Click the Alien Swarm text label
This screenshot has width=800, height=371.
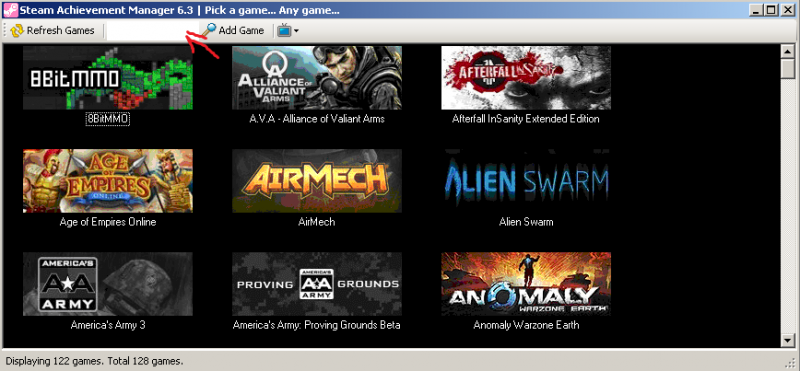(x=526, y=222)
